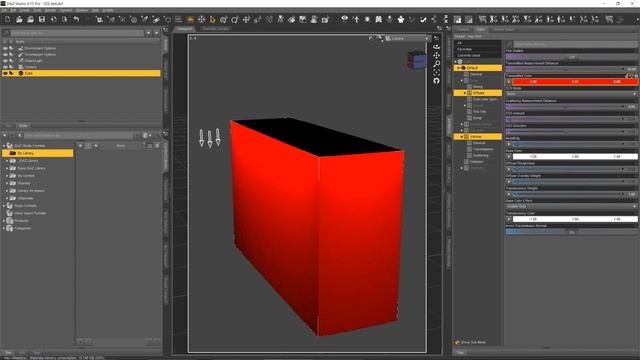The width and height of the screenshot is (640, 360).
Task: Toggle visibility of the Camera node
Action: coord(5,67)
